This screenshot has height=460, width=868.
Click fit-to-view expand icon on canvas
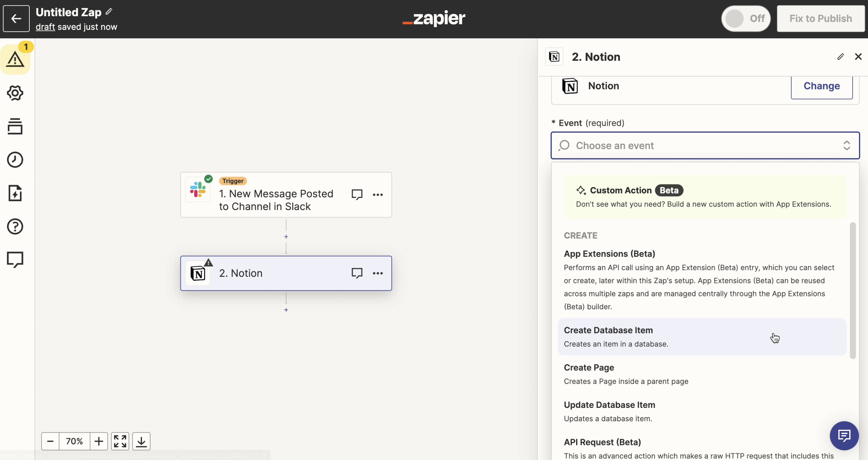120,441
